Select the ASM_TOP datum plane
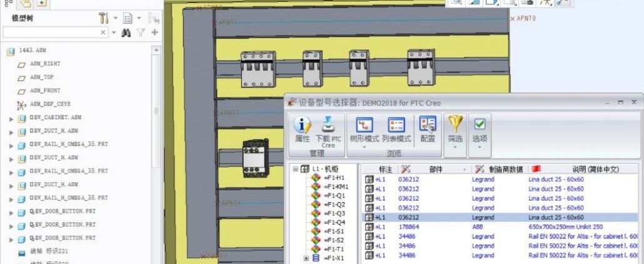644x264 pixels. click(42, 77)
